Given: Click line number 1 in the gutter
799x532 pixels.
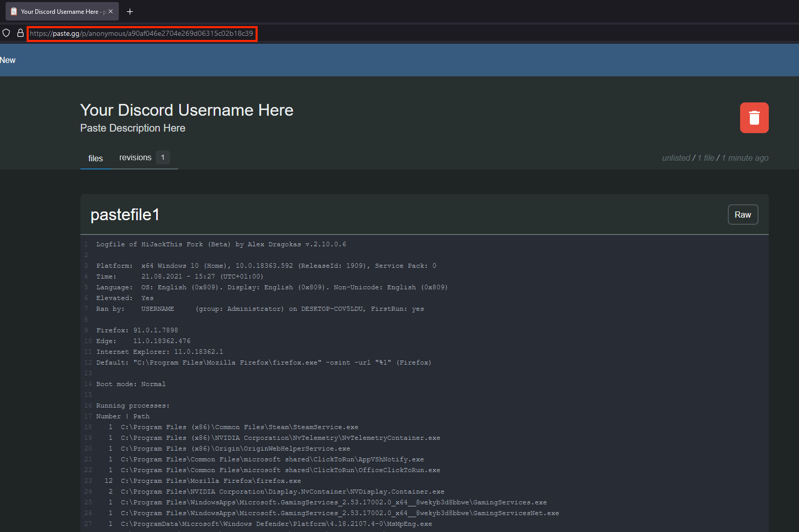Looking at the screenshot, I should pos(86,244).
